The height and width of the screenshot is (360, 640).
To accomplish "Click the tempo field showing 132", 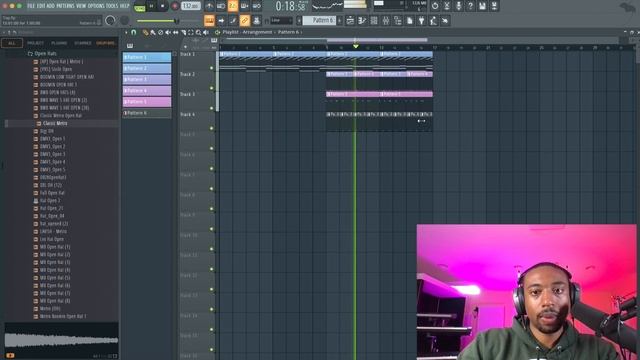I will tap(191, 6).
